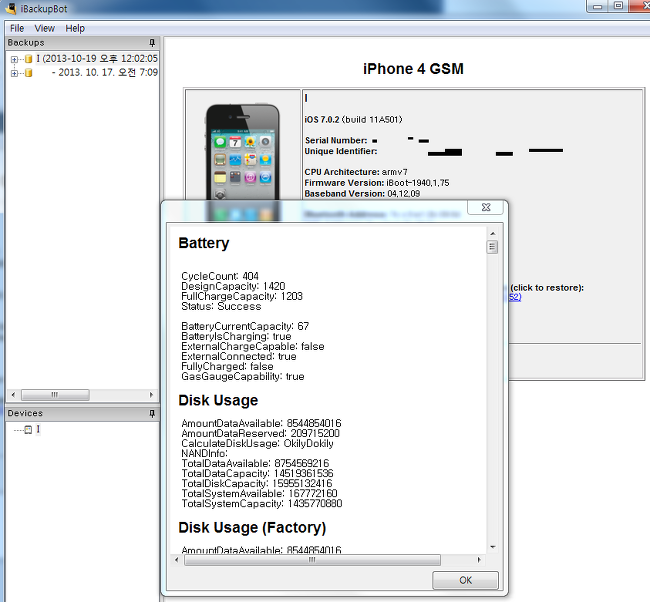
Task: Click the 'BatteryCurrentCapacity: 67' line
Action: tap(245, 326)
